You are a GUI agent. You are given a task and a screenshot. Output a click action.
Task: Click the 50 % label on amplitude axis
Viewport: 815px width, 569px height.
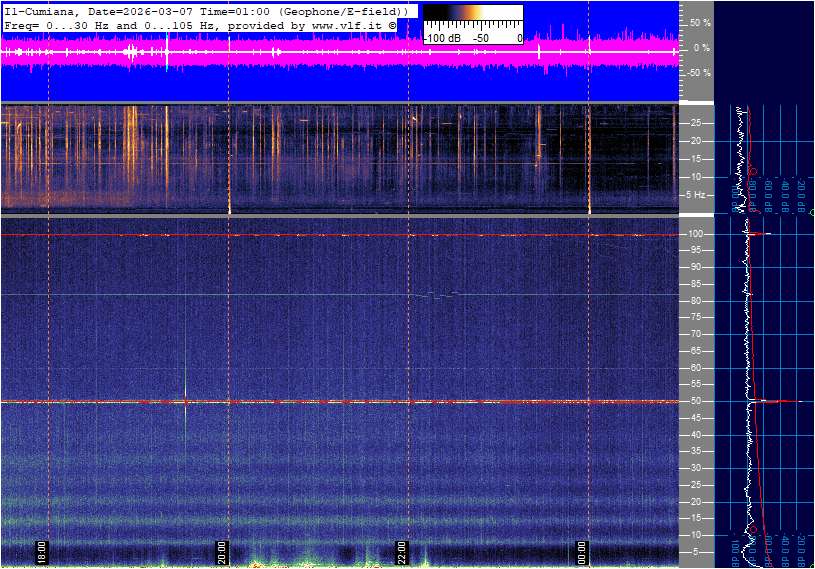(x=700, y=22)
